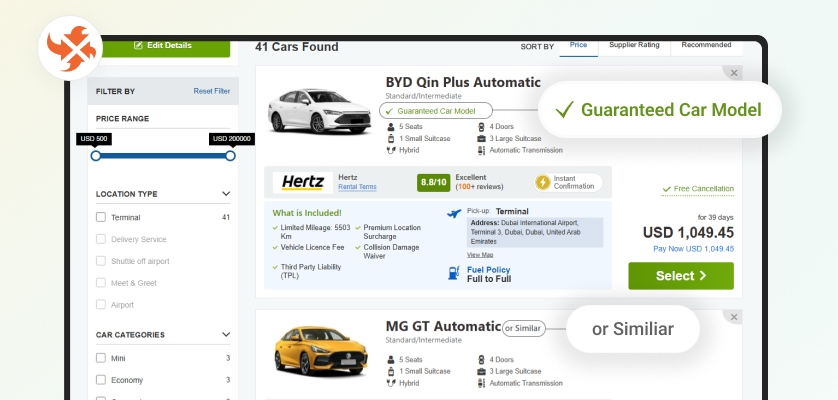Click the large suitcase icon on BYD card
The width and height of the screenshot is (838, 400).
click(481, 139)
